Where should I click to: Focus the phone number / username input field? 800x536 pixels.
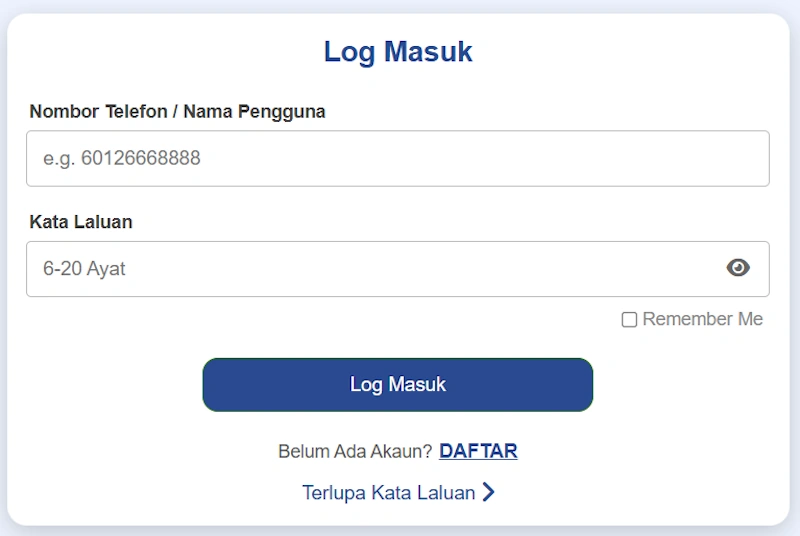point(398,158)
